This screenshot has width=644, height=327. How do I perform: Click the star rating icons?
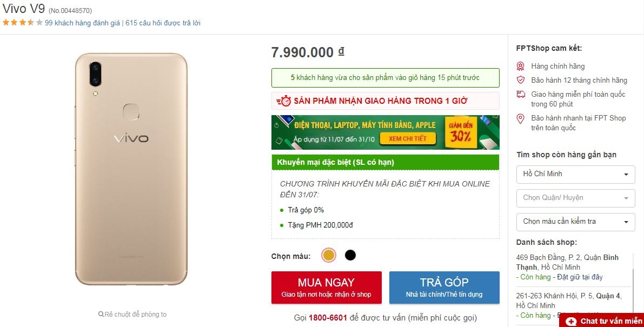coord(23,23)
